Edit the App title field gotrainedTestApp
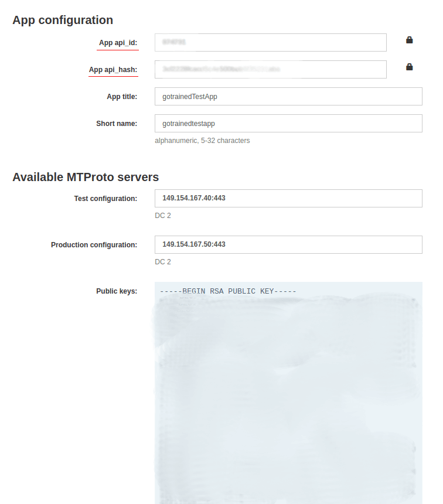This screenshot has width=443, height=504. (x=288, y=97)
